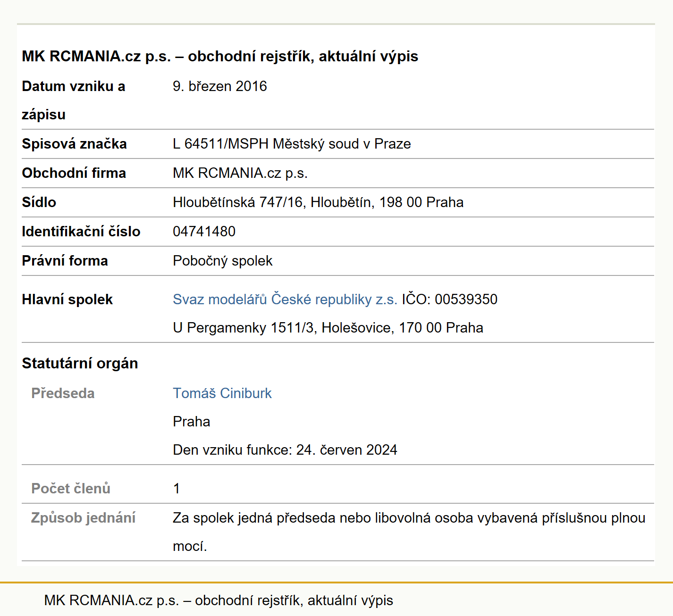Select the Obchodní firma value MK RCMANIA.cz p.s.
Image resolution: width=673 pixels, height=616 pixels.
240,173
